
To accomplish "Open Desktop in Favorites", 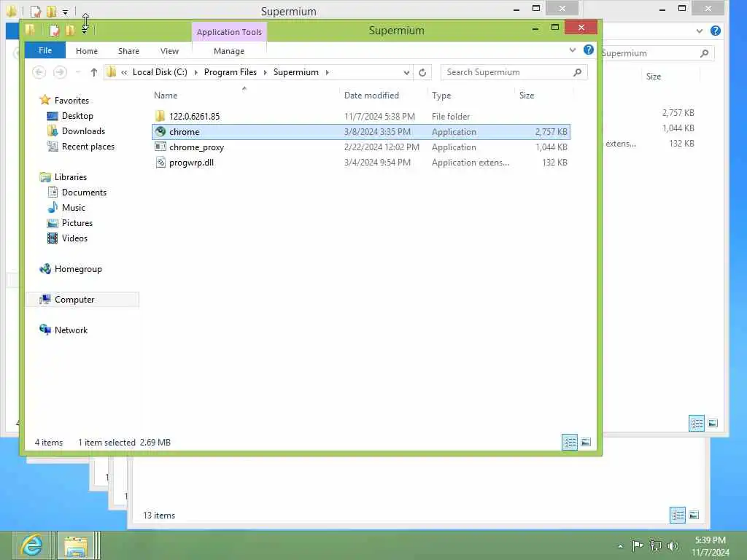I will [77, 116].
